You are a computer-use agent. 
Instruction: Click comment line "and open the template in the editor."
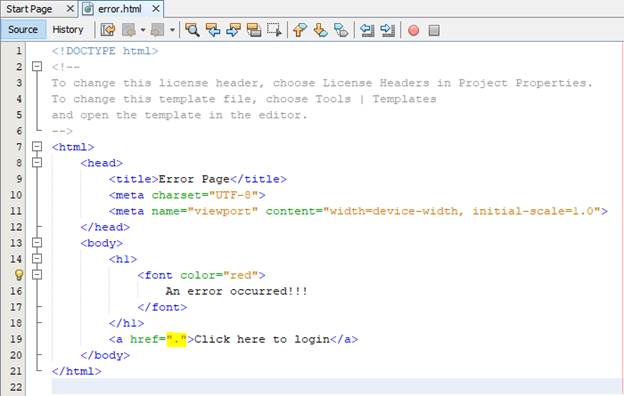[x=179, y=115]
